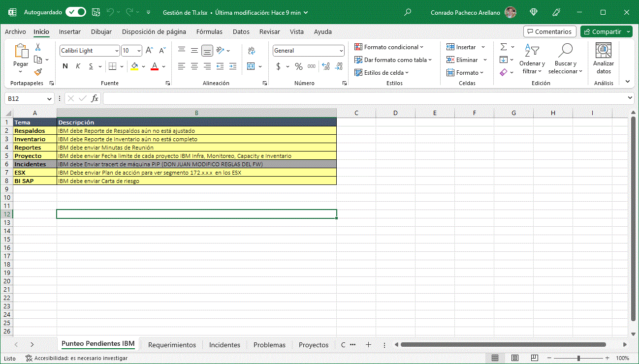
Task: Open the Fill down icon in Edición
Action: pyautogui.click(x=504, y=60)
